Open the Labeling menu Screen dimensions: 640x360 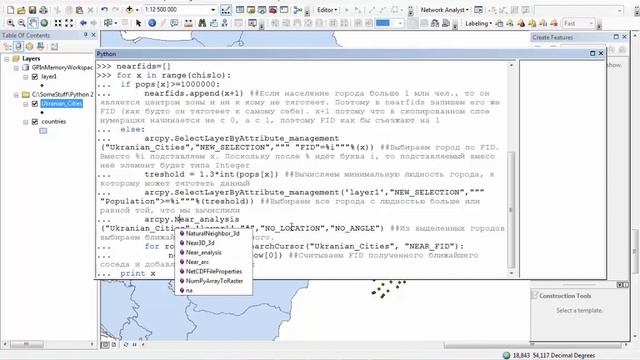pos(478,23)
